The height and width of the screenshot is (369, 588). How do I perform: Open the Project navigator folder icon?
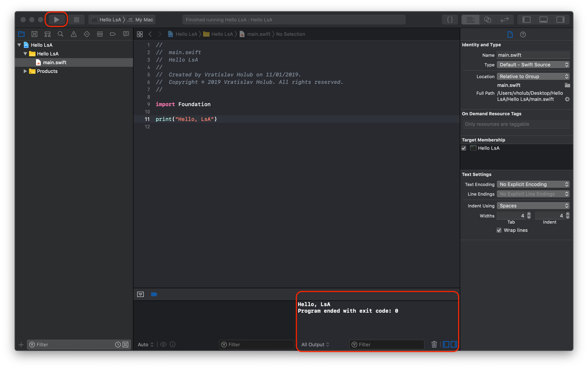pyautogui.click(x=21, y=34)
